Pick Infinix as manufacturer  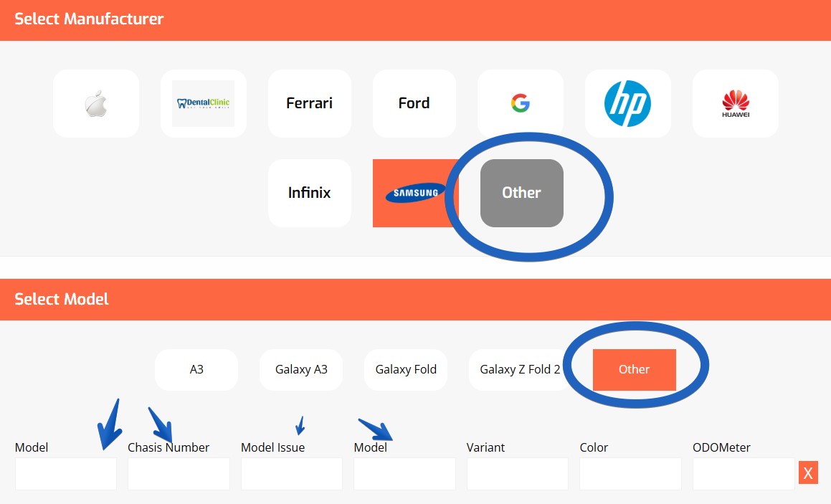point(310,193)
